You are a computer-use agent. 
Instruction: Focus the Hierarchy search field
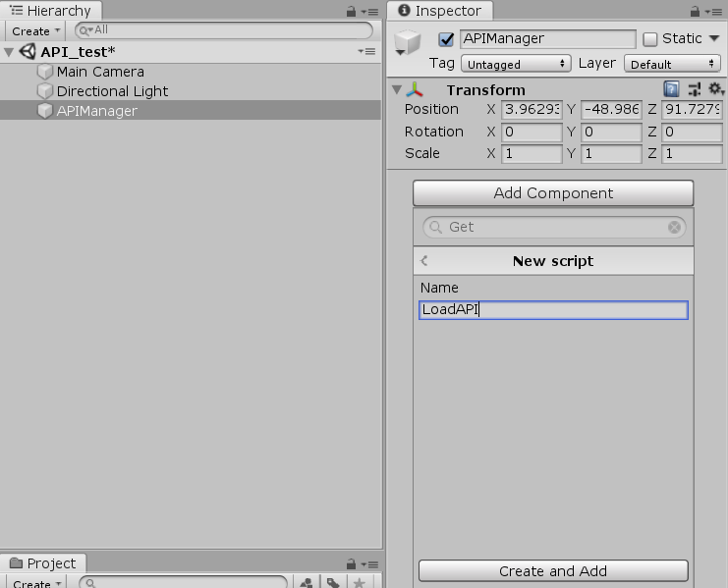pyautogui.click(x=224, y=30)
